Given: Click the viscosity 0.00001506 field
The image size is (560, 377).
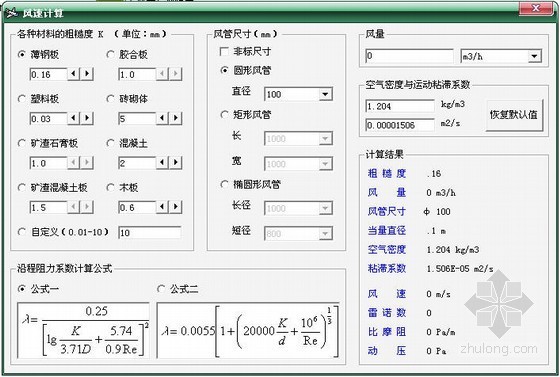Looking at the screenshot, I should [x=400, y=125].
